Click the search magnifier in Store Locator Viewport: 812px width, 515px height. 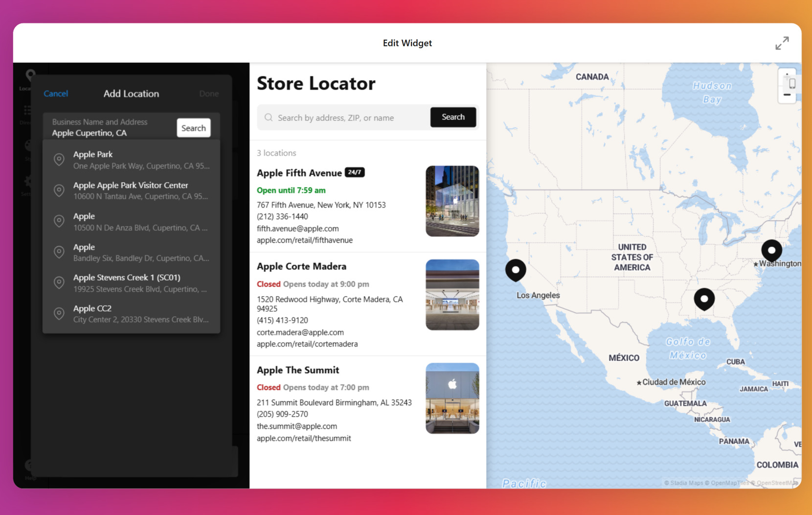pos(269,117)
